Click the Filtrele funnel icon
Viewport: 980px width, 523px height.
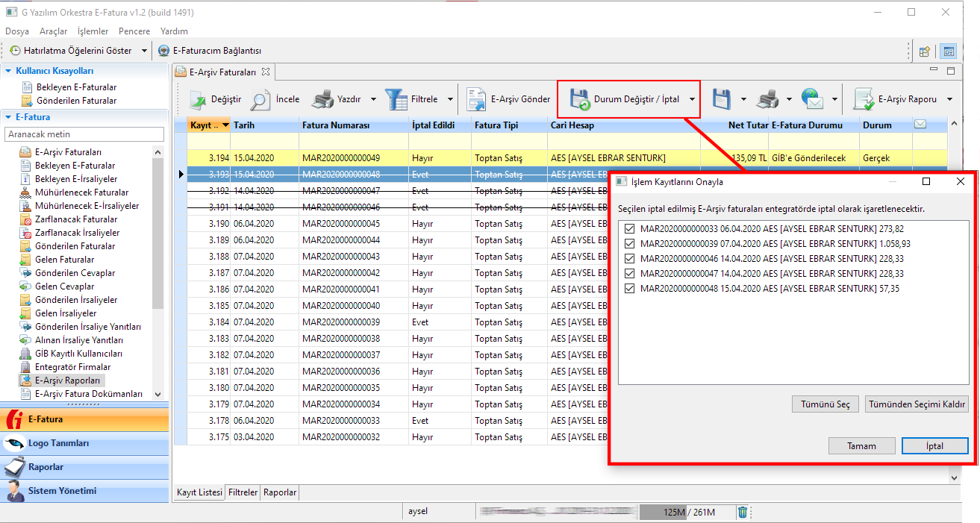(x=396, y=99)
